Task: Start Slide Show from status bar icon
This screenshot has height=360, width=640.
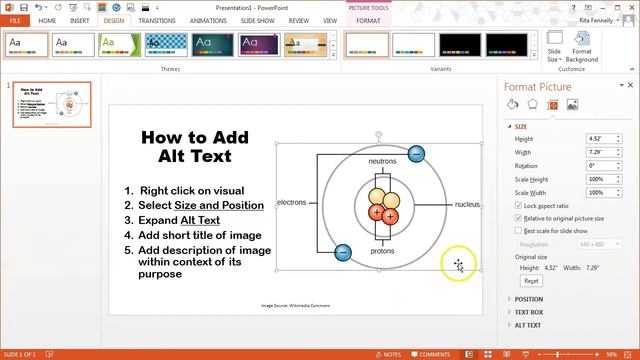Action: pos(526,354)
